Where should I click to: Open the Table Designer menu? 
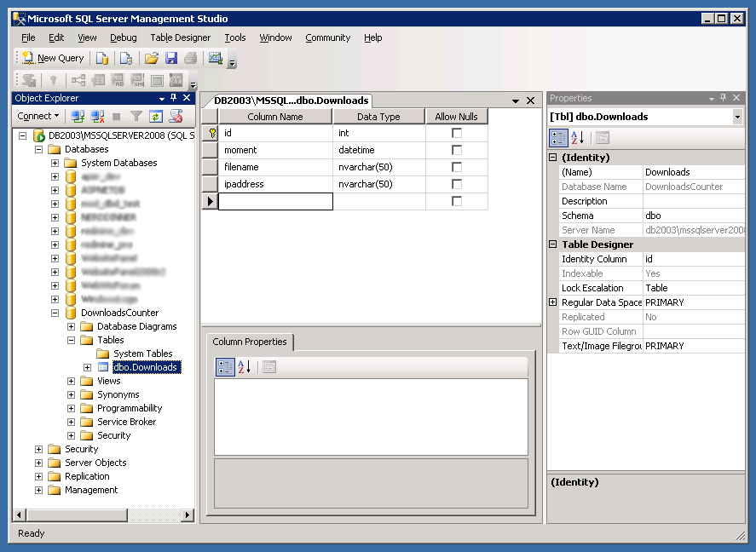pyautogui.click(x=180, y=37)
